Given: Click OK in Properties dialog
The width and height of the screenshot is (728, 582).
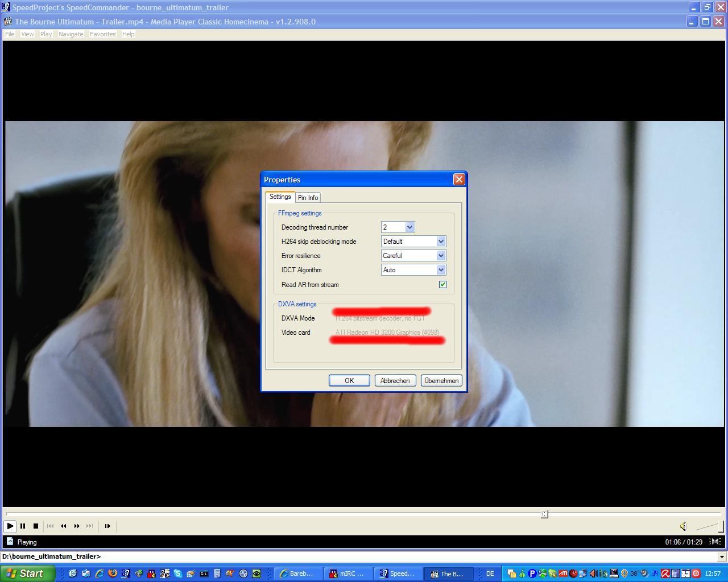Looking at the screenshot, I should coord(349,381).
